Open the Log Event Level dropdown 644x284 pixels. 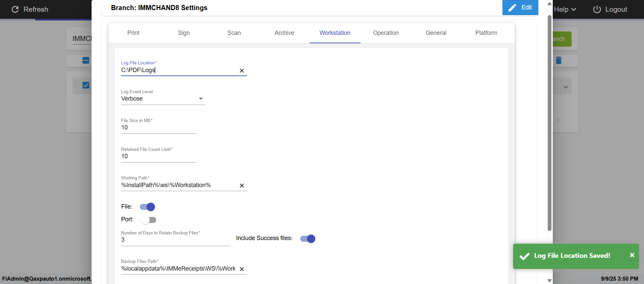click(x=163, y=99)
